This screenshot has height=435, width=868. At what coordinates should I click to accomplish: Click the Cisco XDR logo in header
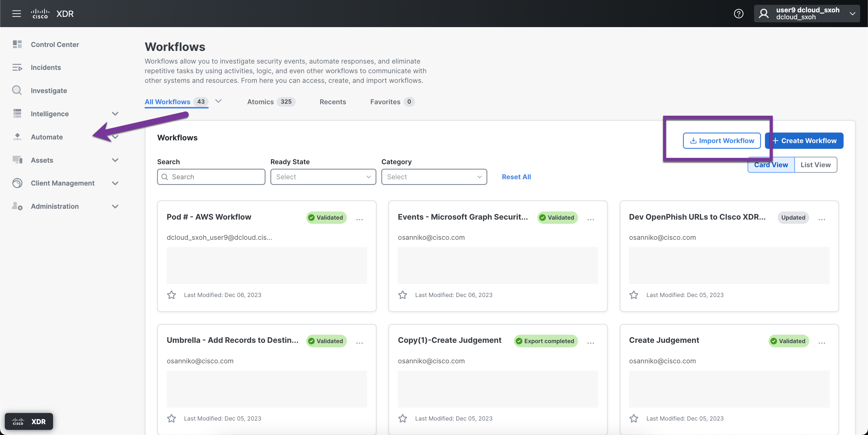pyautogui.click(x=52, y=14)
